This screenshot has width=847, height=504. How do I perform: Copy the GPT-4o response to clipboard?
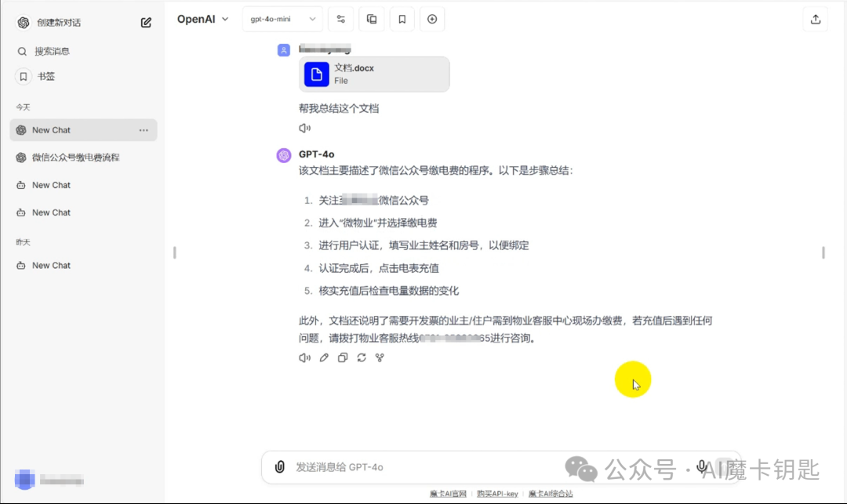343,357
